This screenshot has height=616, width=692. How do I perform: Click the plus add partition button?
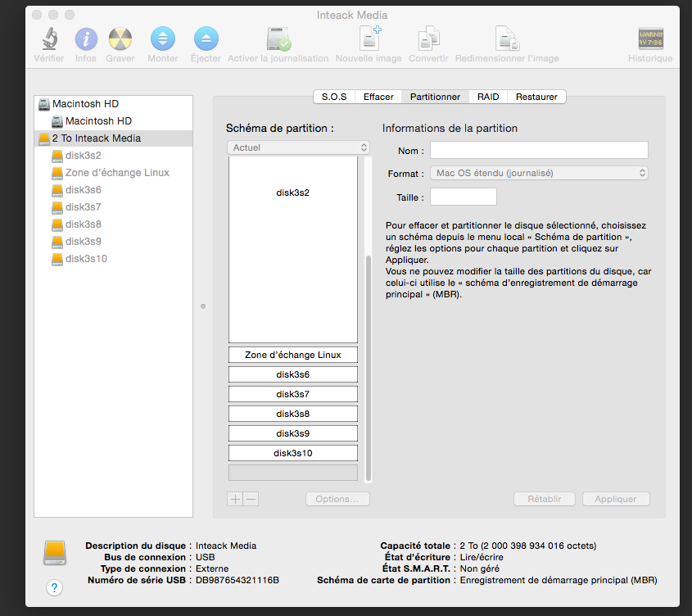[x=235, y=499]
